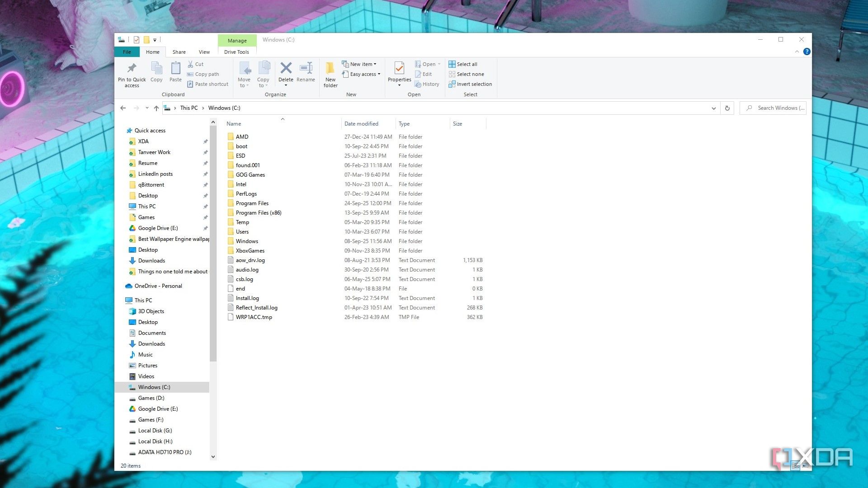868x488 pixels.
Task: Click the Paste ribbon icon
Action: (175, 68)
